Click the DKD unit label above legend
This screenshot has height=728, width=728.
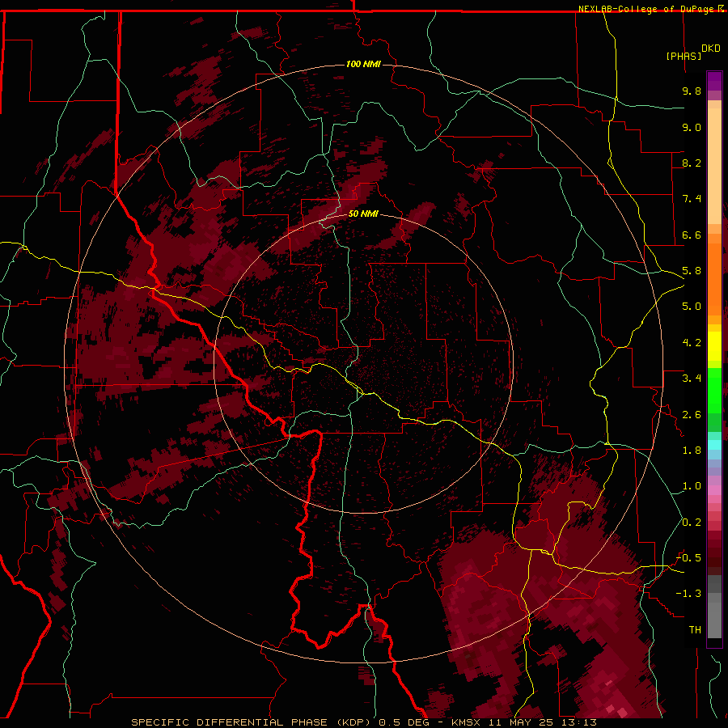711,49
